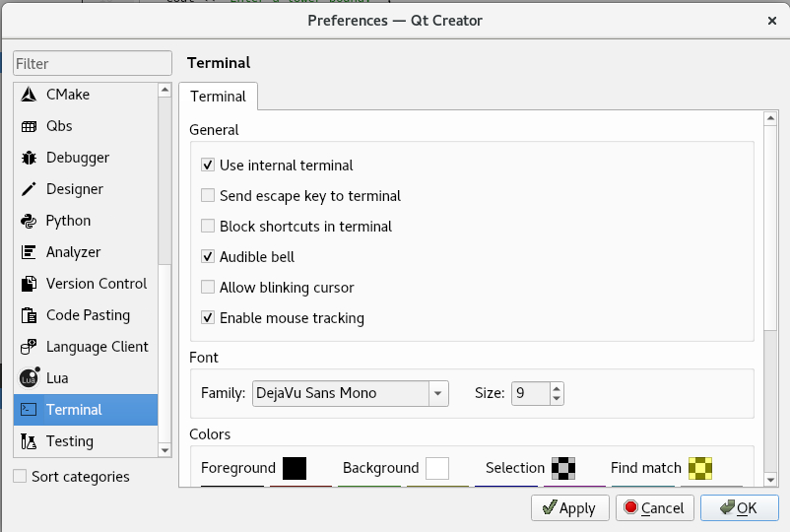This screenshot has height=532, width=790.
Task: Open Qbs settings label
Action: point(59,126)
